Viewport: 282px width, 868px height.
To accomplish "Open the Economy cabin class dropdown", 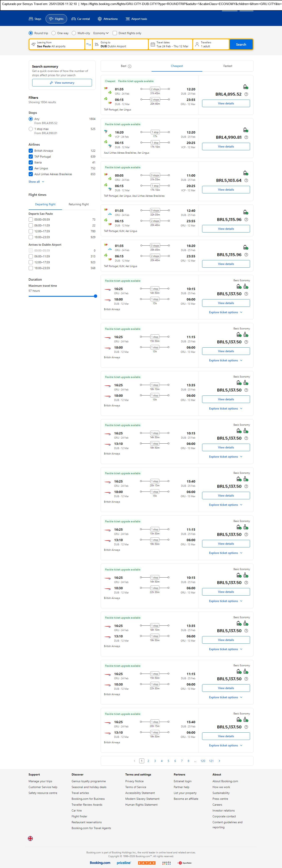I will click(101, 33).
